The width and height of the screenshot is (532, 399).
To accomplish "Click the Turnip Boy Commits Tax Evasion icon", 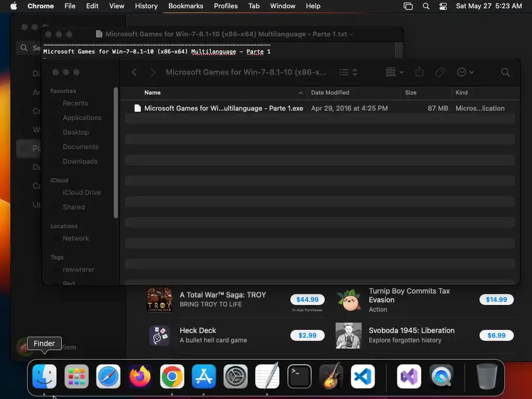I will point(349,300).
